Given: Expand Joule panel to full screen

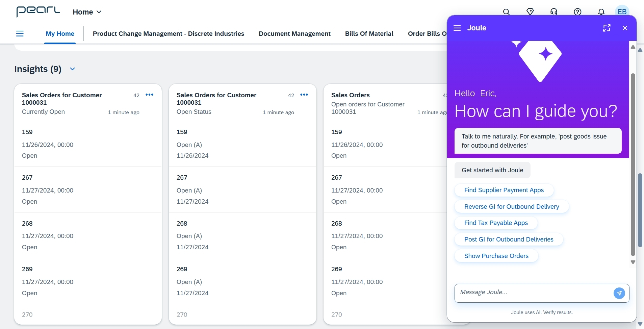Looking at the screenshot, I should [607, 28].
